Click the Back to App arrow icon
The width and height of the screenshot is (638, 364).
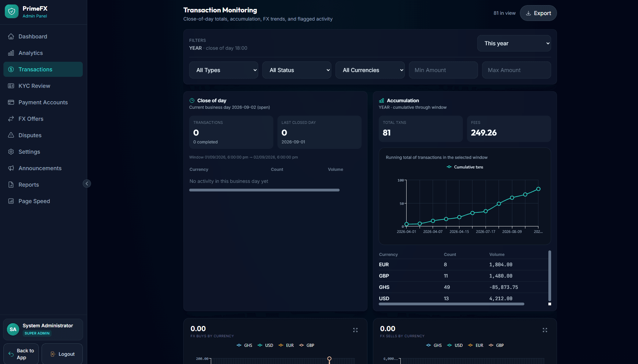coord(11,354)
